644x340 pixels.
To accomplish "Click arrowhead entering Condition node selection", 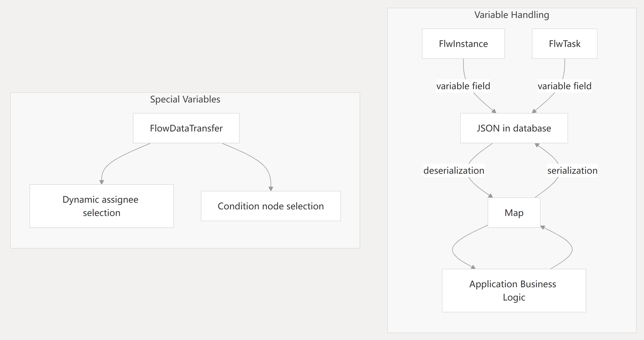I will pyautogui.click(x=271, y=189).
